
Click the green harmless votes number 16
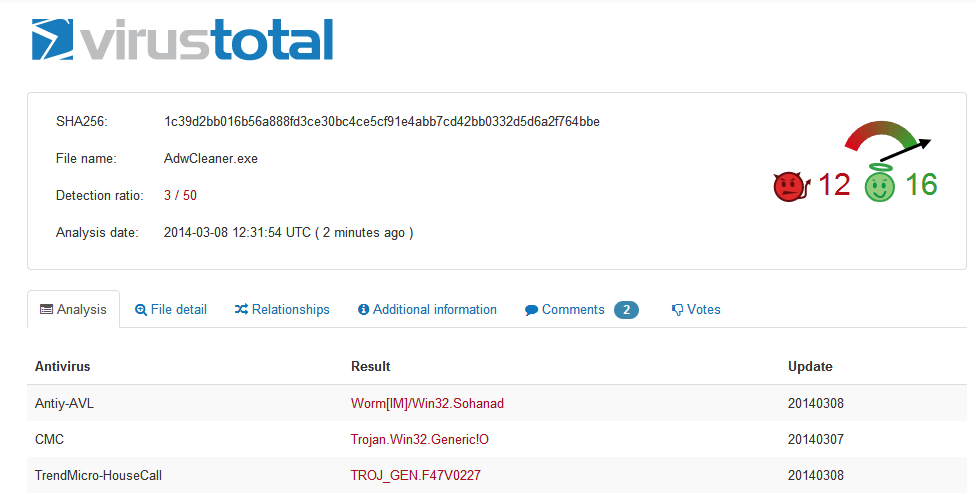coord(921,185)
